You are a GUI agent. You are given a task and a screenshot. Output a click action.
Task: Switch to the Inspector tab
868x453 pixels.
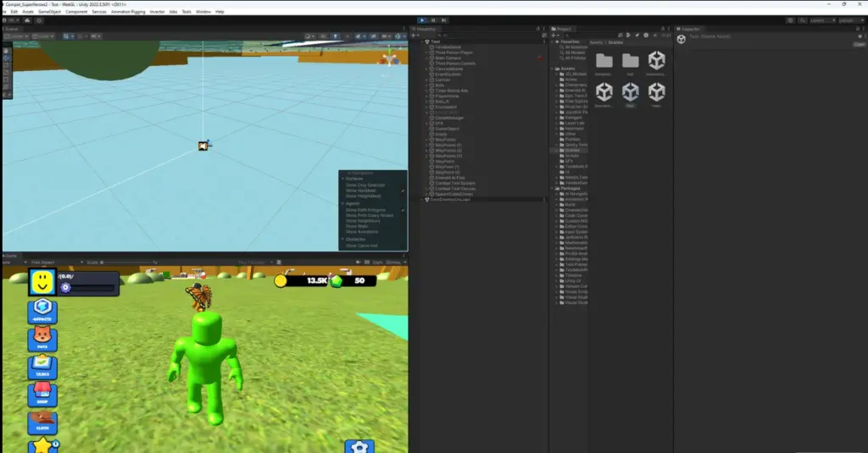click(690, 29)
